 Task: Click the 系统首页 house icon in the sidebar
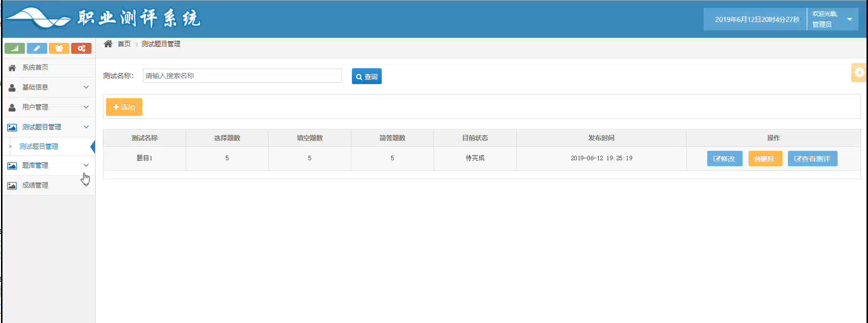pyautogui.click(x=12, y=68)
